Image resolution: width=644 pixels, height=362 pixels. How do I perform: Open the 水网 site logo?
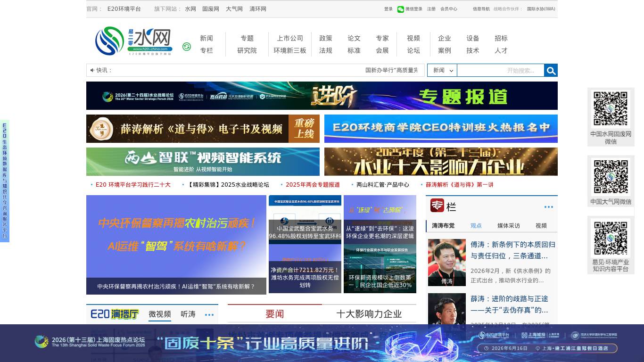[x=134, y=41]
